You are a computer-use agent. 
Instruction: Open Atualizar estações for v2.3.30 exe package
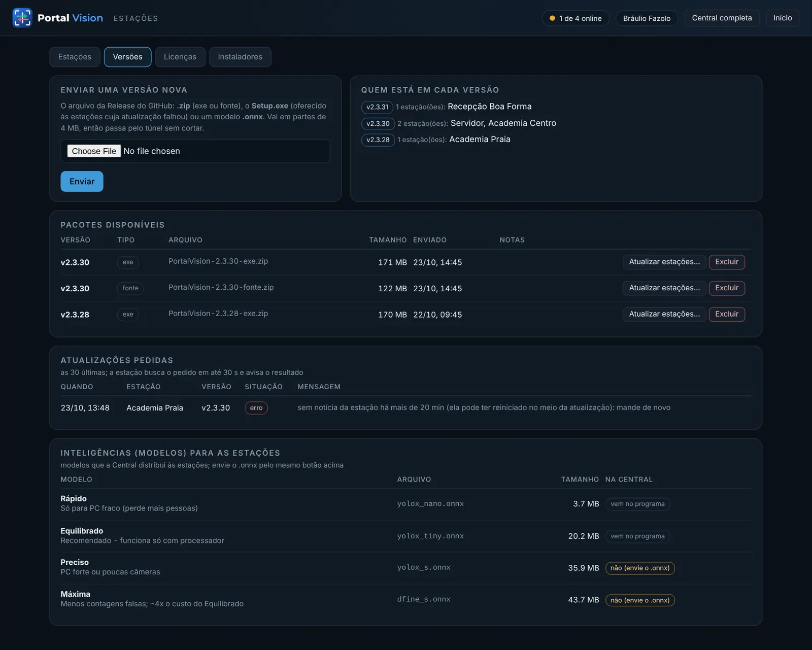tap(664, 262)
